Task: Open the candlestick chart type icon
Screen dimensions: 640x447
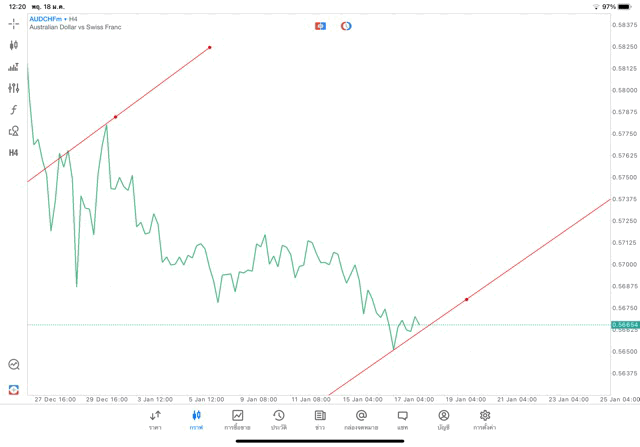Action: (14, 45)
